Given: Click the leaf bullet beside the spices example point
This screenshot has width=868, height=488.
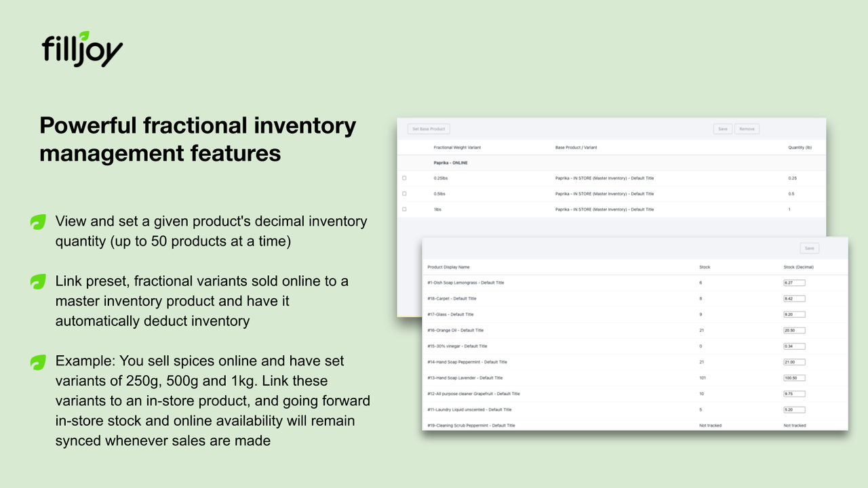Looking at the screenshot, I should 39,362.
